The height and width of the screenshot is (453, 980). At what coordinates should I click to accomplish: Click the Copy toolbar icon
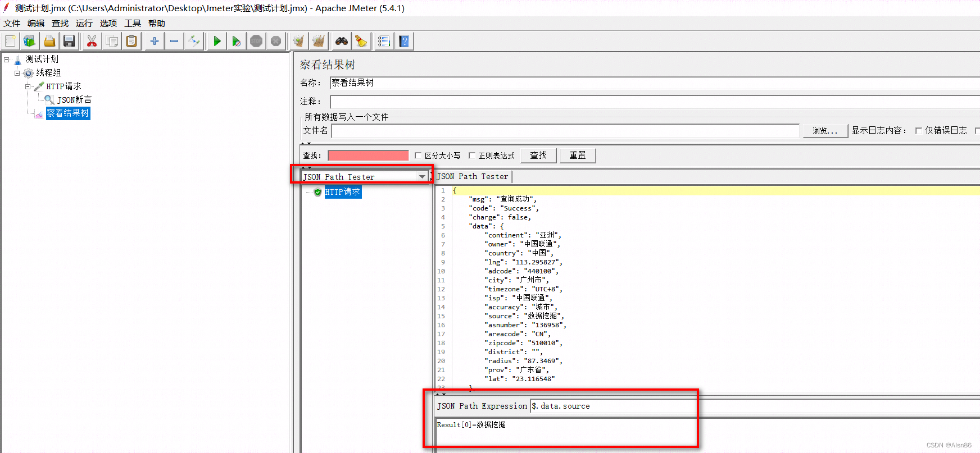click(112, 41)
